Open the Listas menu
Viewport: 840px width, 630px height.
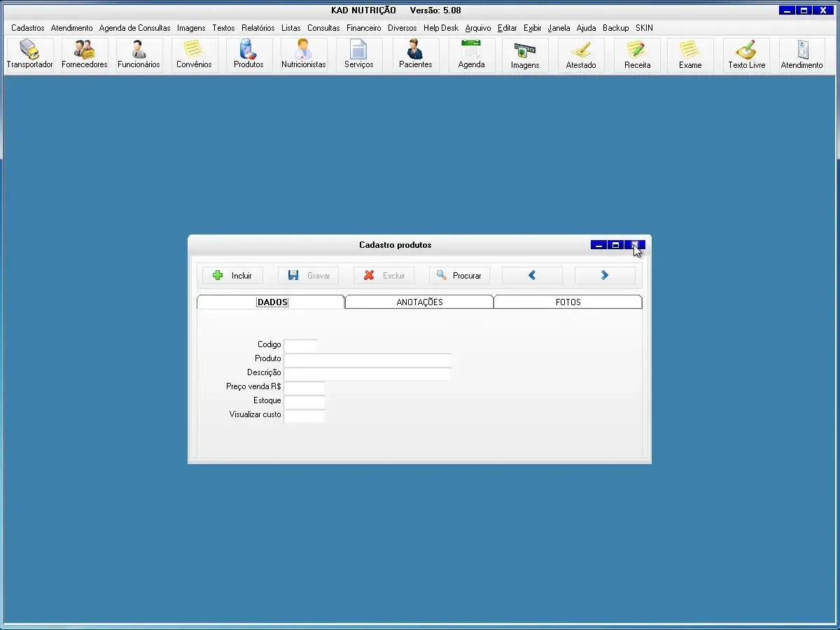(291, 28)
